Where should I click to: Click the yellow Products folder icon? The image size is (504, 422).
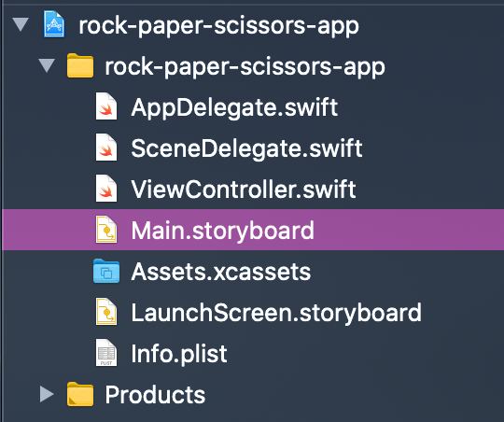pyautogui.click(x=80, y=394)
